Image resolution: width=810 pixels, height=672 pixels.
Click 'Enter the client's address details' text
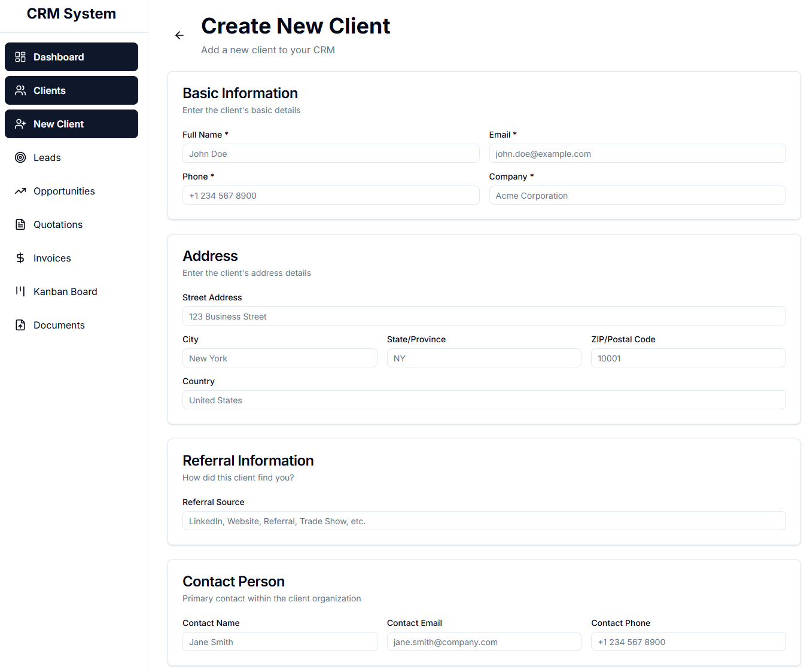pyautogui.click(x=246, y=273)
